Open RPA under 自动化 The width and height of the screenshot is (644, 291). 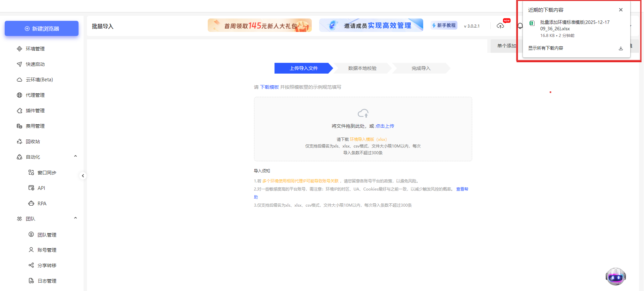coord(42,204)
